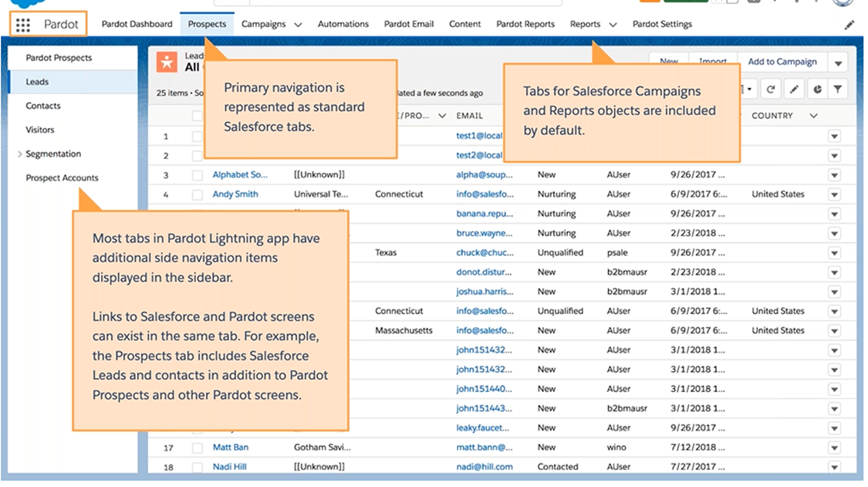Screen dimensions: 868x487
Task: Open the App Launcher grid icon
Action: pos(23,25)
